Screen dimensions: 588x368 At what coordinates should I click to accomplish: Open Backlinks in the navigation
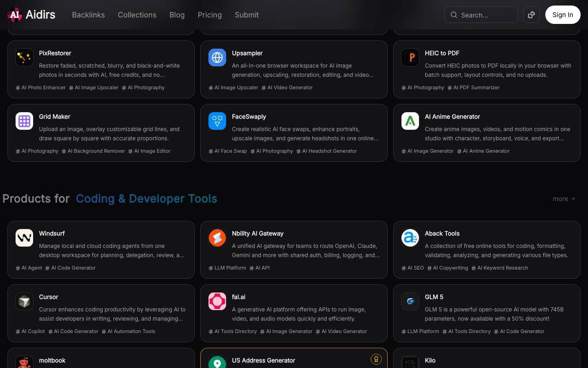88,15
